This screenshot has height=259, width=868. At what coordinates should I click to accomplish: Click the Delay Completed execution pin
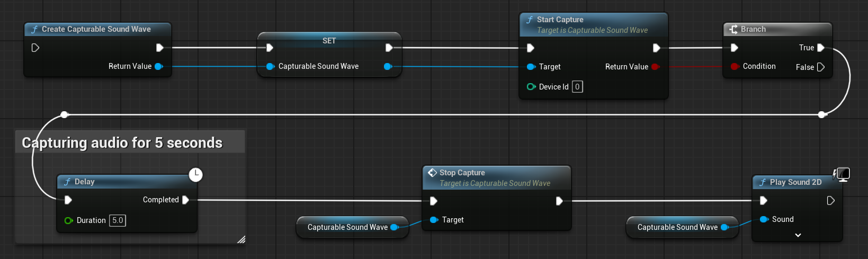[185, 200]
